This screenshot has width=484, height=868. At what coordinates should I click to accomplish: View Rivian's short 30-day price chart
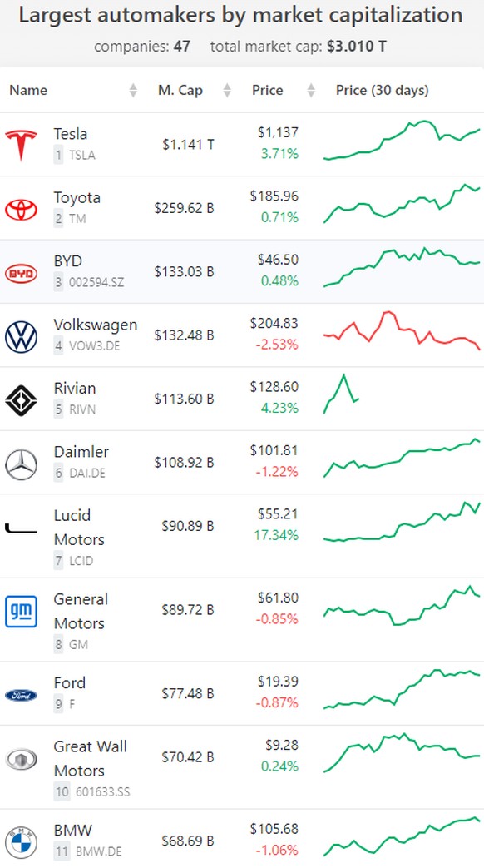tap(342, 394)
